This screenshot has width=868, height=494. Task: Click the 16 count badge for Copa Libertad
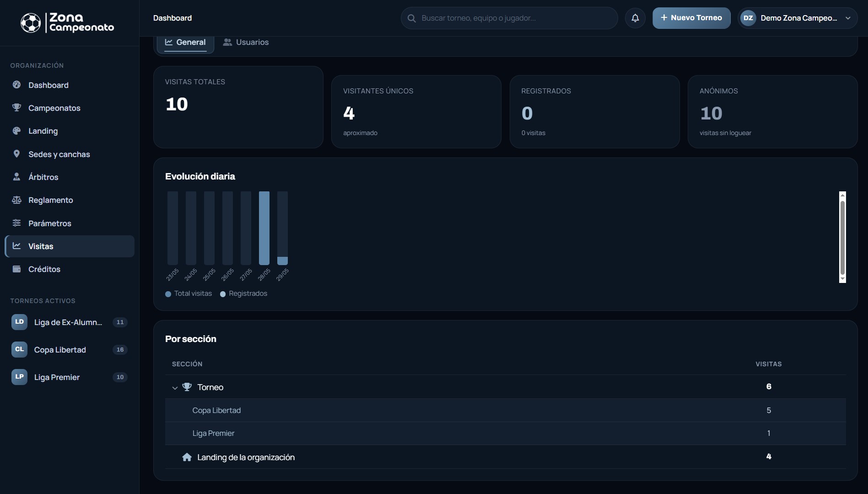click(x=120, y=350)
